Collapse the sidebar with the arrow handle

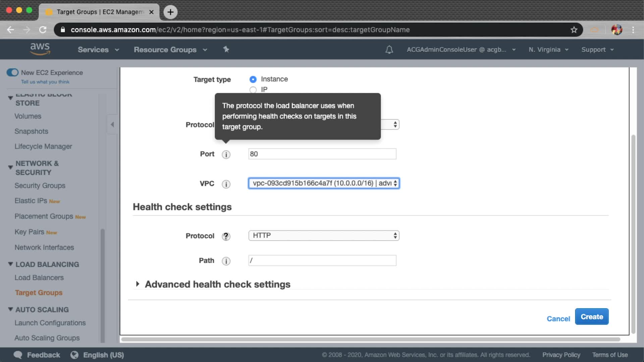tap(112, 125)
